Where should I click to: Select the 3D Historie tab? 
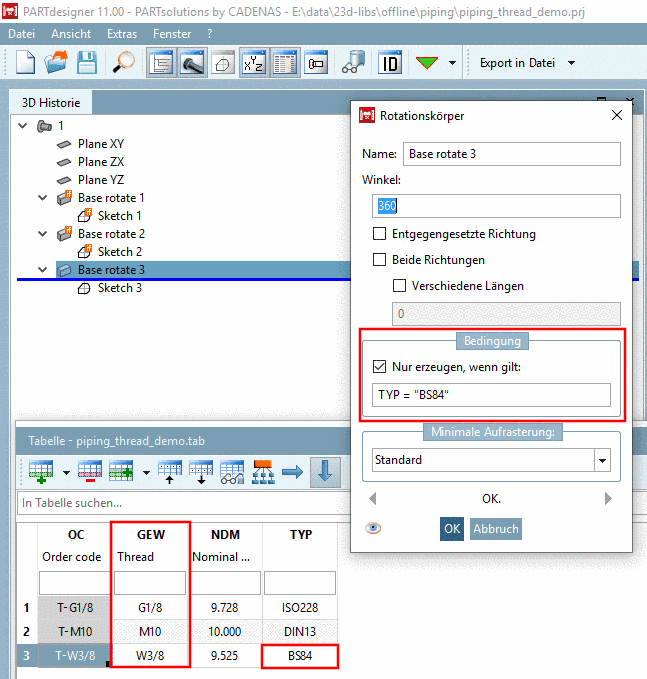[x=51, y=103]
